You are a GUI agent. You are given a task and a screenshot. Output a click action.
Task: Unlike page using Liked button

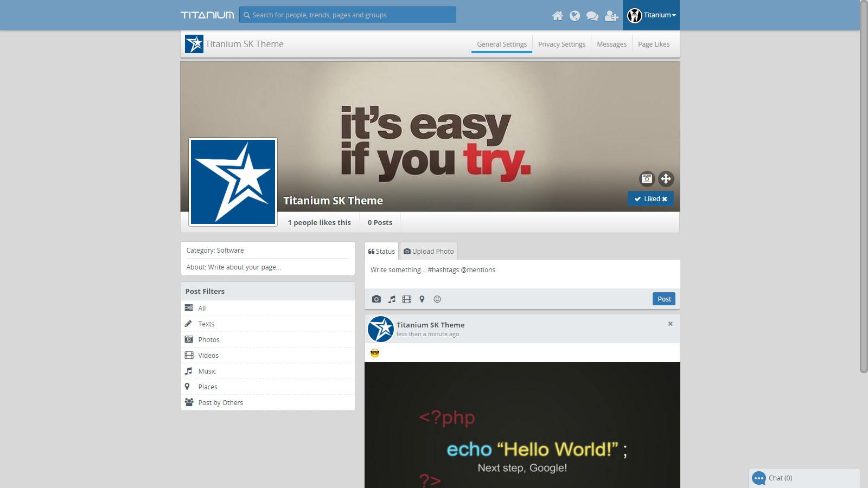[x=651, y=198]
